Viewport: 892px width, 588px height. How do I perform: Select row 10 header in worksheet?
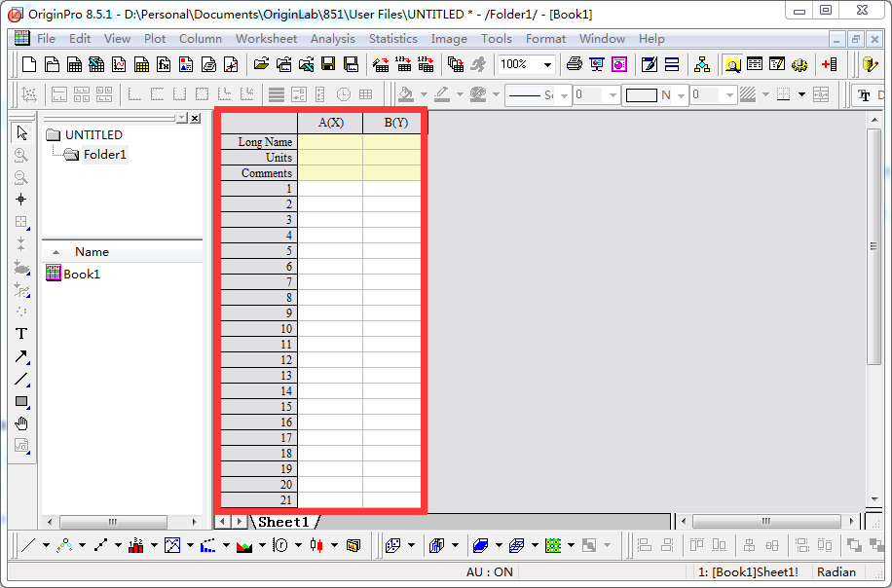pyautogui.click(x=259, y=329)
